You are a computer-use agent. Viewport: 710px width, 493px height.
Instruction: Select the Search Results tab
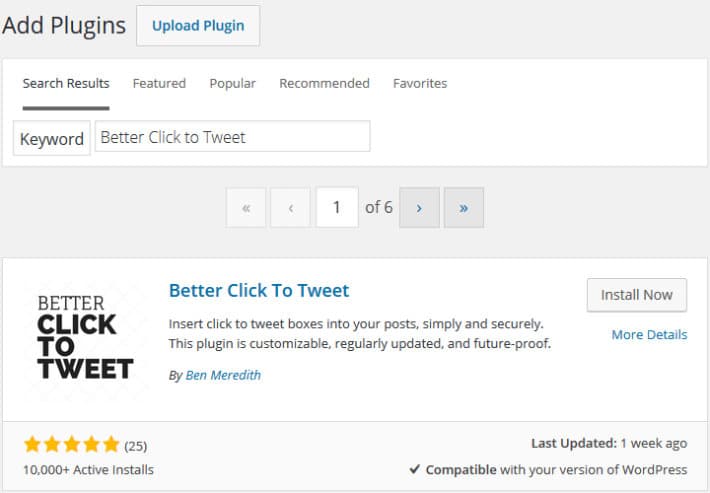click(x=66, y=83)
